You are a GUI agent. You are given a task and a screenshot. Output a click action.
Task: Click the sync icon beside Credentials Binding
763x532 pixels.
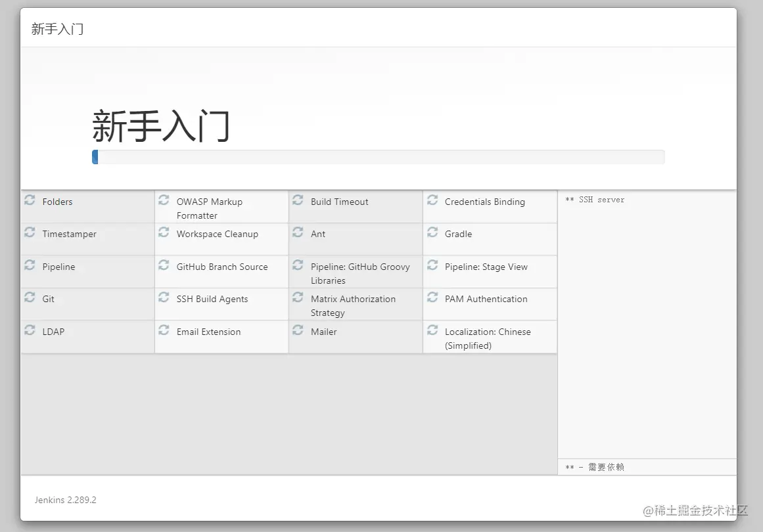click(x=432, y=200)
